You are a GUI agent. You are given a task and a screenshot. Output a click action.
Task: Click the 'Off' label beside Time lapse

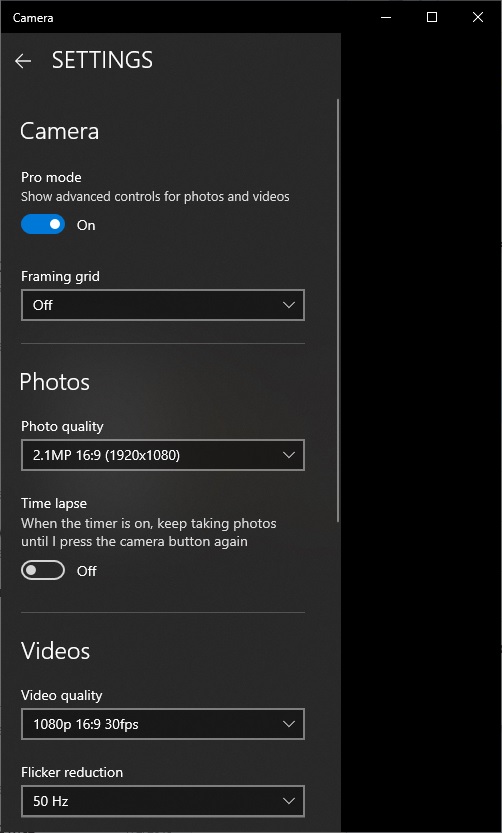click(87, 571)
